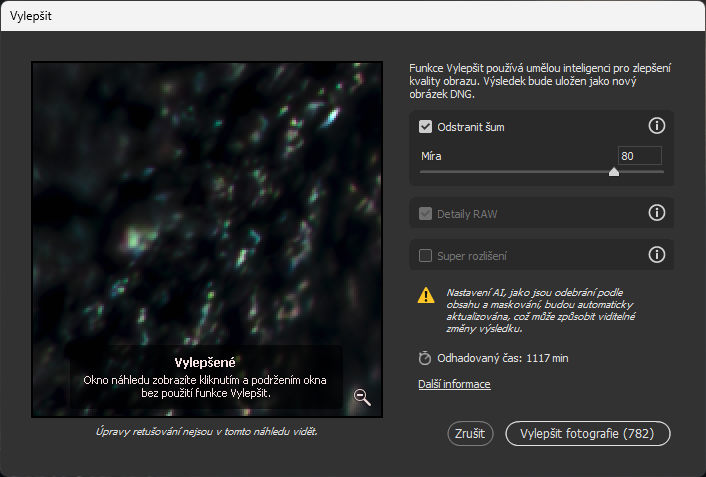
Task: Click the Míra slider handle
Action: (614, 171)
